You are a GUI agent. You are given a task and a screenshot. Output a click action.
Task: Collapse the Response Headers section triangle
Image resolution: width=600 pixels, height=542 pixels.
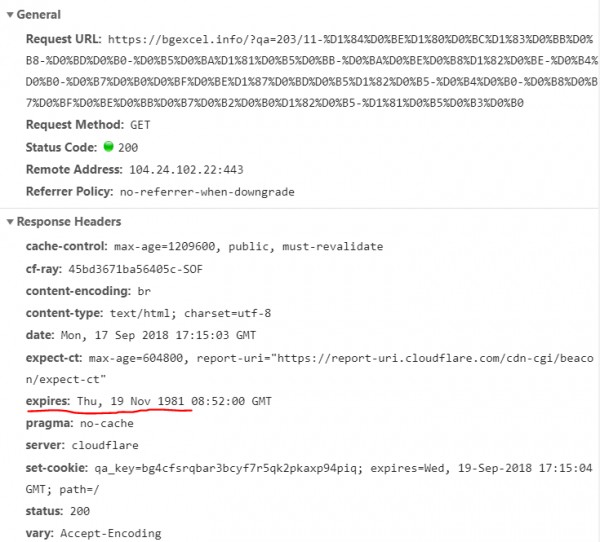(x=10, y=222)
